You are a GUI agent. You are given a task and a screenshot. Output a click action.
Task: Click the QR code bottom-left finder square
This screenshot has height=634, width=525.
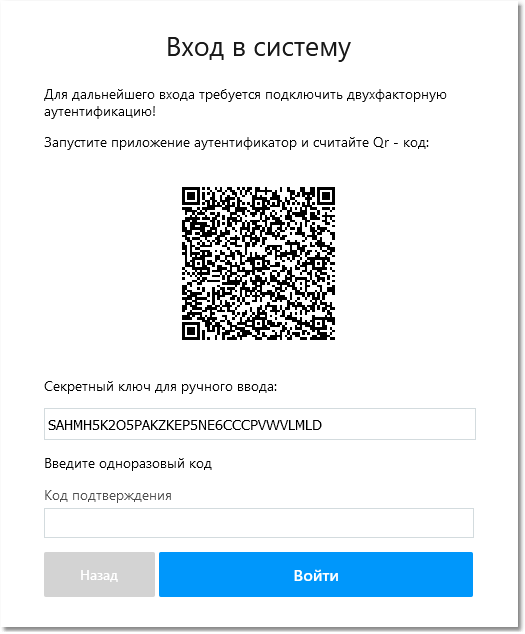click(191, 331)
